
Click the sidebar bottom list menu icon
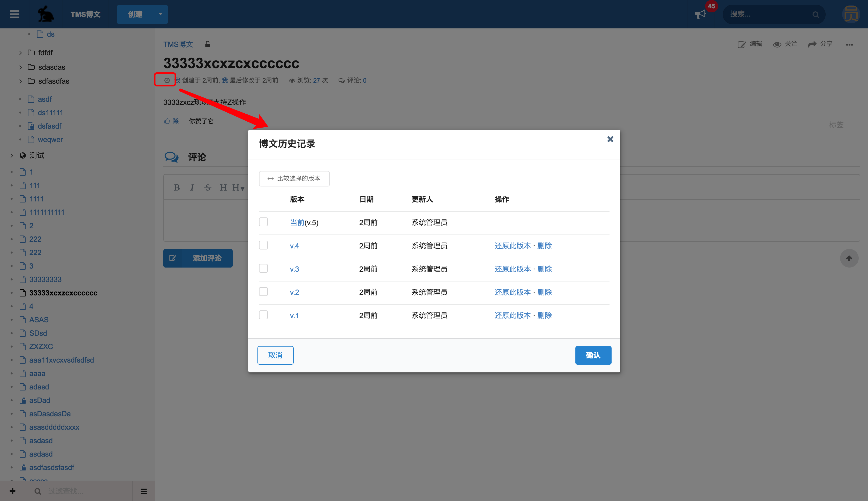click(143, 491)
